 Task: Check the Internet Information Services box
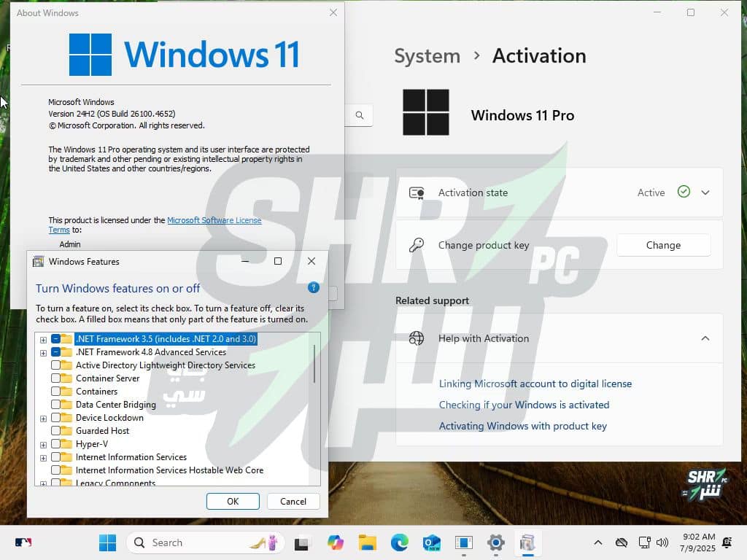55,457
